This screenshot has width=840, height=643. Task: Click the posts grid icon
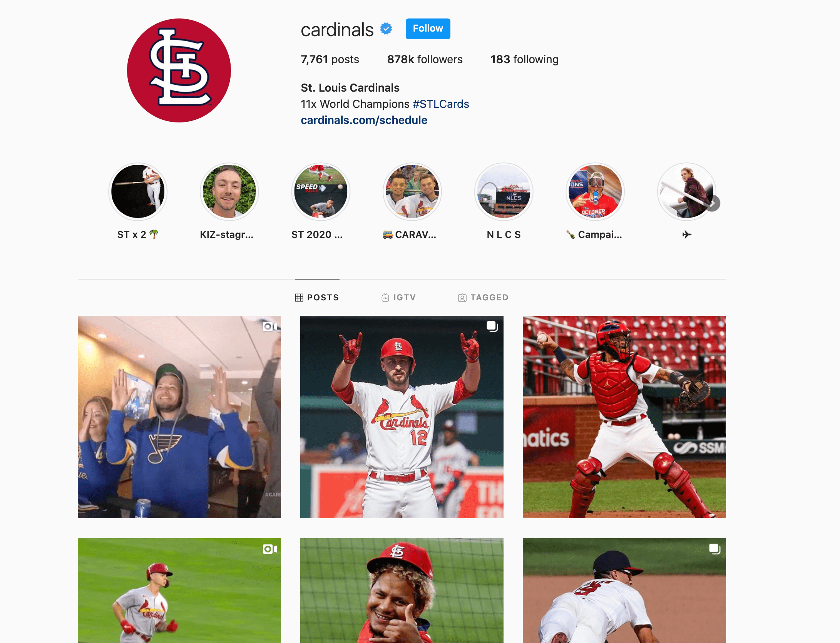tap(299, 298)
